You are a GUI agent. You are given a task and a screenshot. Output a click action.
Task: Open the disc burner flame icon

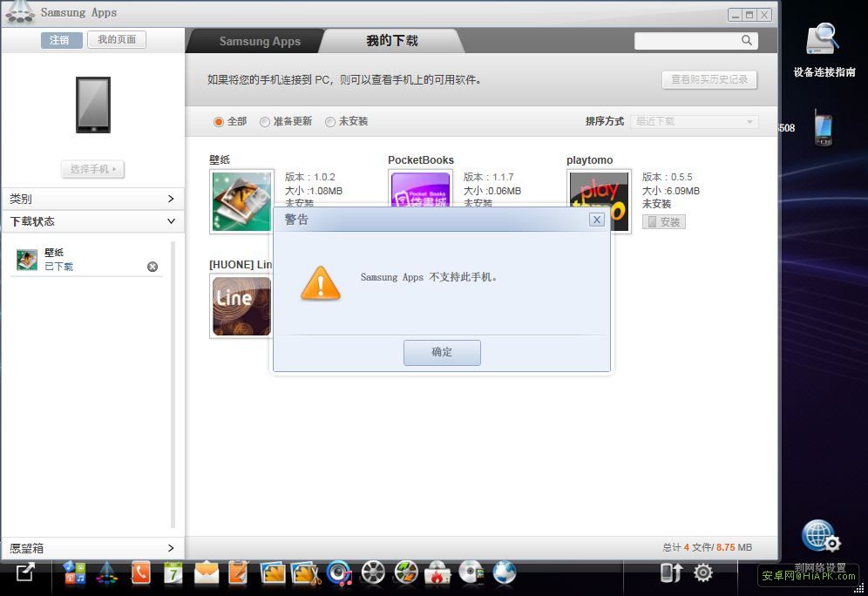coord(437,572)
